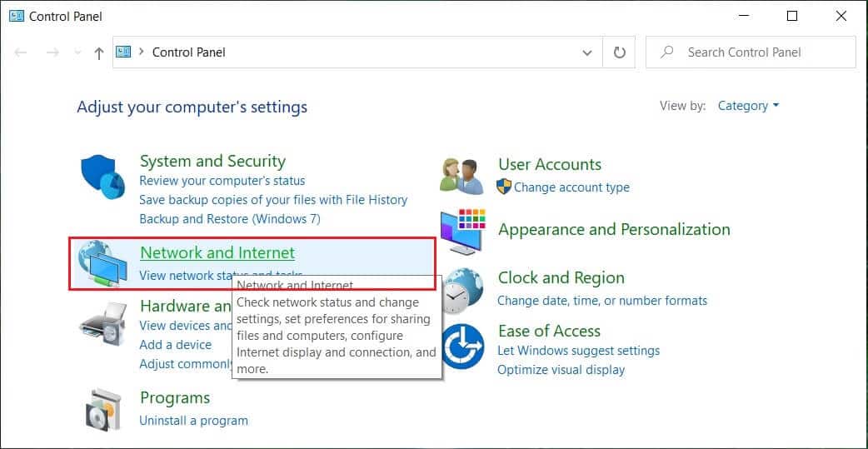
Task: Click Change date, time, or number formats
Action: 602,301
